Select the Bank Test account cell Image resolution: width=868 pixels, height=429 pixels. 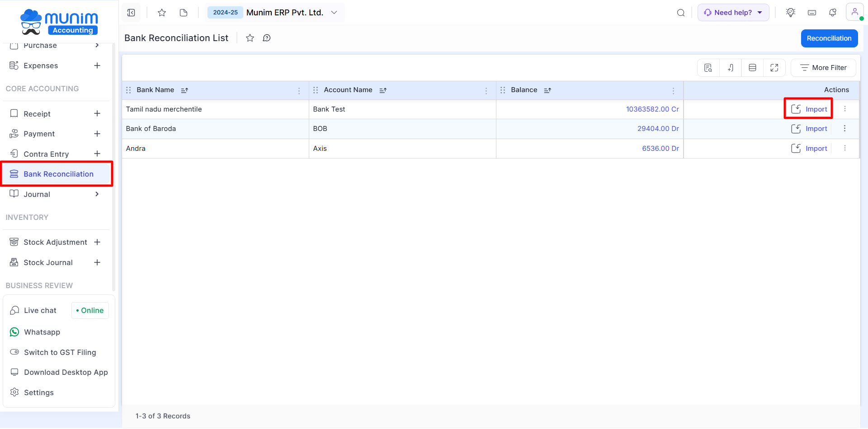click(402, 109)
